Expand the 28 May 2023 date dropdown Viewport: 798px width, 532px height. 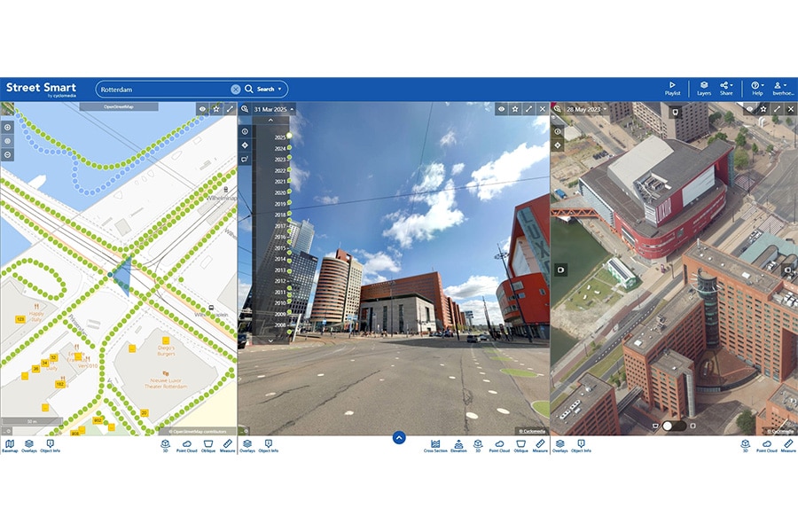[x=587, y=109]
